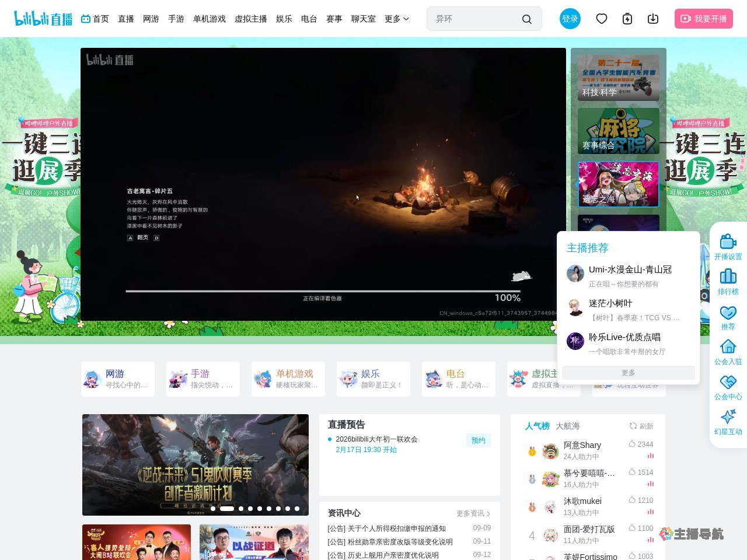Click the search magnifier icon
The image size is (747, 560).
(527, 19)
